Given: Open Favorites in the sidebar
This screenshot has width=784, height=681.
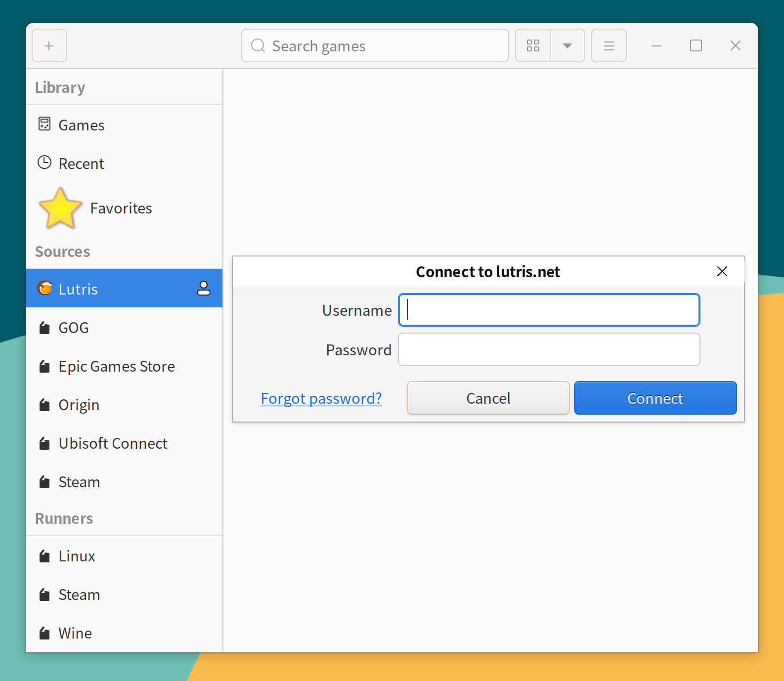Looking at the screenshot, I should point(124,208).
